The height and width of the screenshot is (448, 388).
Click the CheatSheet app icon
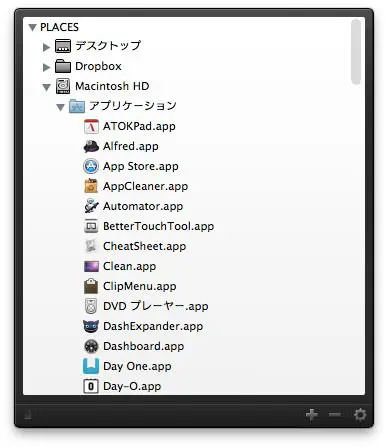click(x=91, y=246)
